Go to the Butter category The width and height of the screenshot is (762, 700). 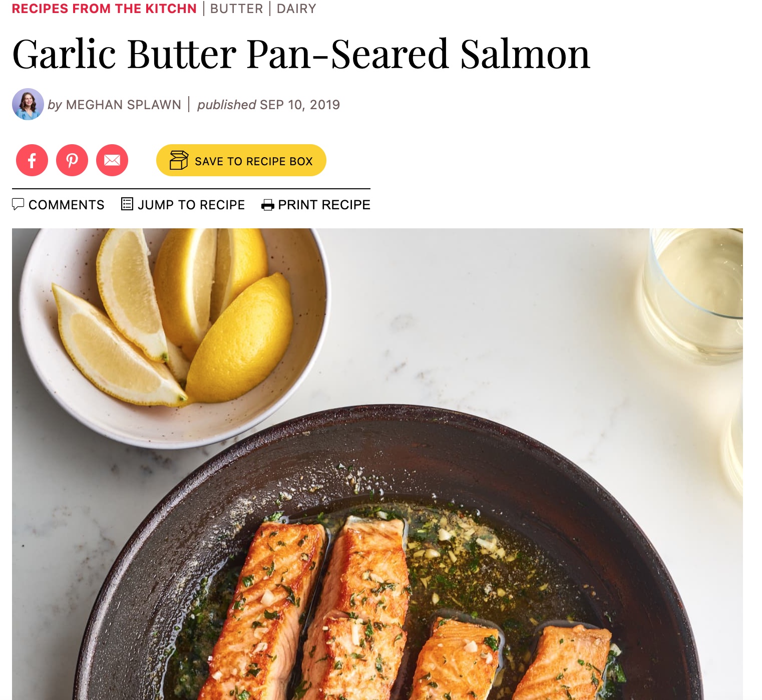tap(236, 9)
